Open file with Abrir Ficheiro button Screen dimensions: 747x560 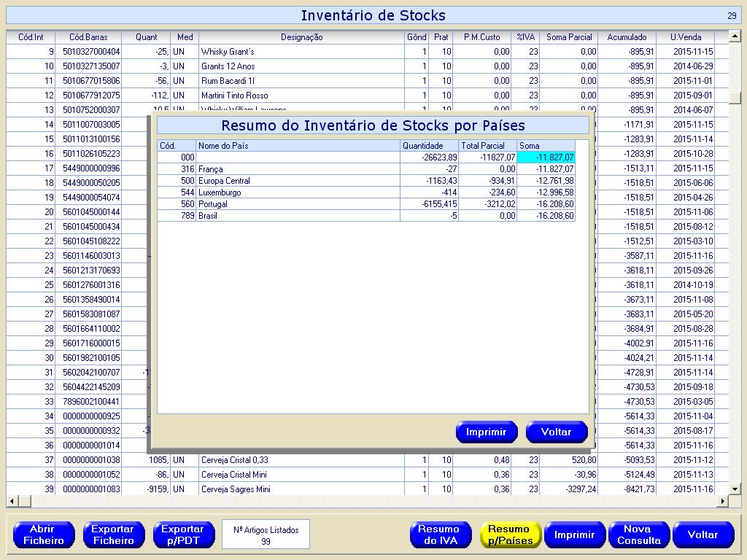[43, 534]
